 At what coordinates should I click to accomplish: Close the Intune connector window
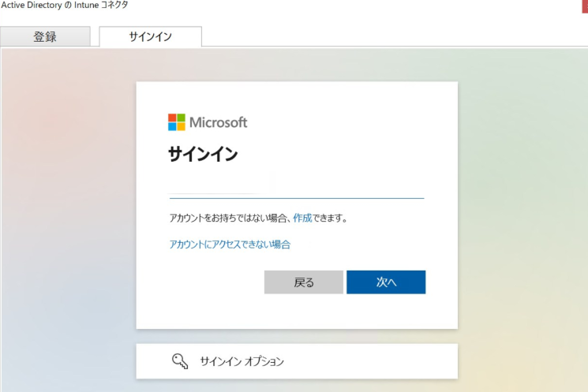point(585,6)
